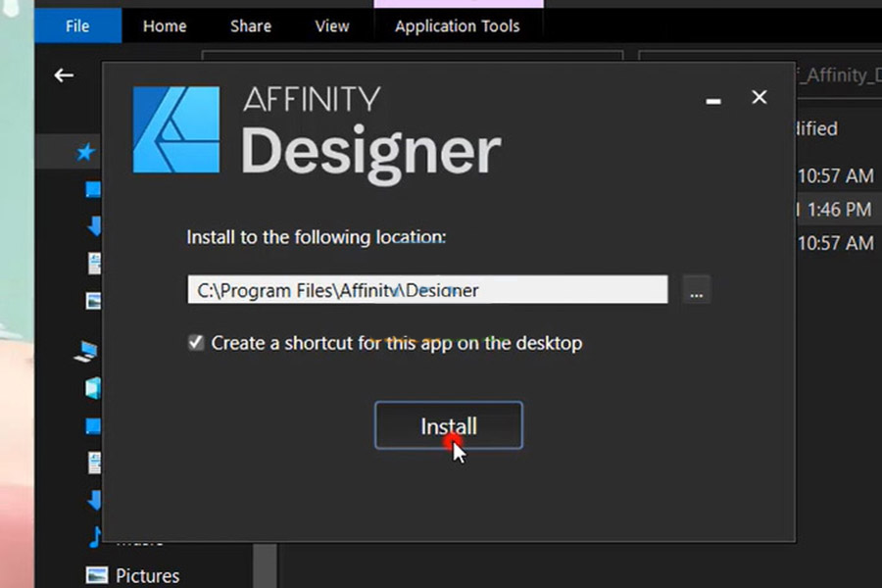Click the 3D Objects cube icon
The image size is (882, 588).
pyautogui.click(x=93, y=388)
